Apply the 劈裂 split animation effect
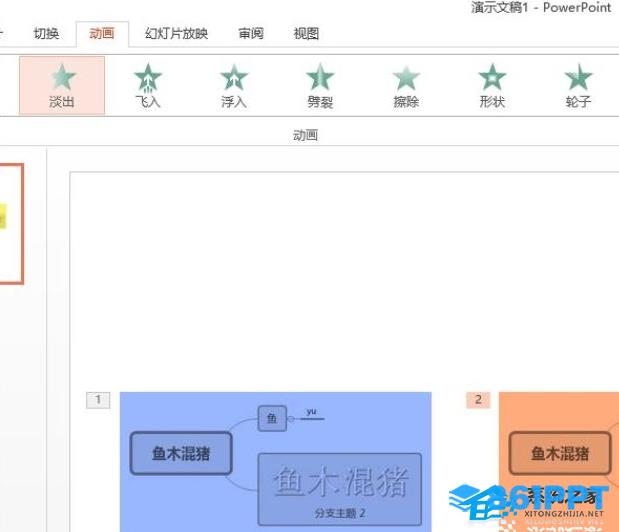Screen dimensions: 619x532 coord(320,85)
